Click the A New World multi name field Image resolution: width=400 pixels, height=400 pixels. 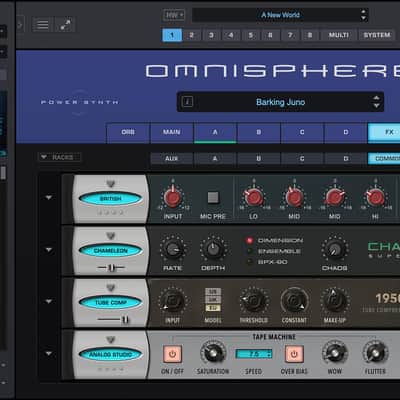coord(280,15)
